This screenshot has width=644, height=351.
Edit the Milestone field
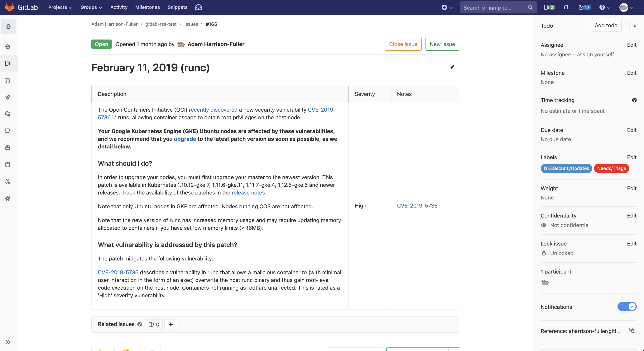coord(632,73)
